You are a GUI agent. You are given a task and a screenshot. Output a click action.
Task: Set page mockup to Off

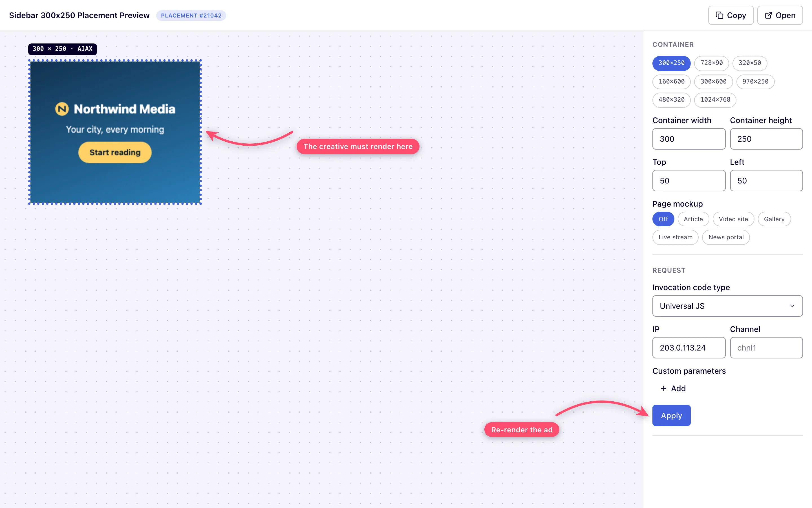point(663,219)
